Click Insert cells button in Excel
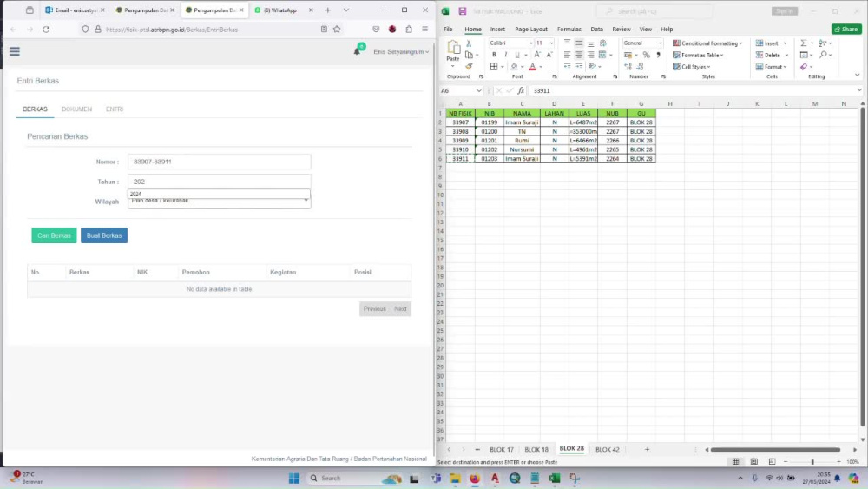868x489 pixels. [x=767, y=43]
